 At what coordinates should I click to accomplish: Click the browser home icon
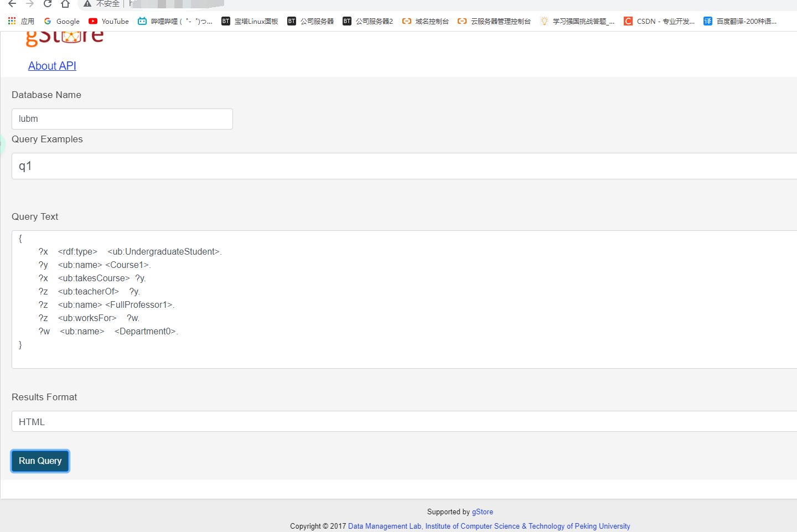tap(65, 4)
